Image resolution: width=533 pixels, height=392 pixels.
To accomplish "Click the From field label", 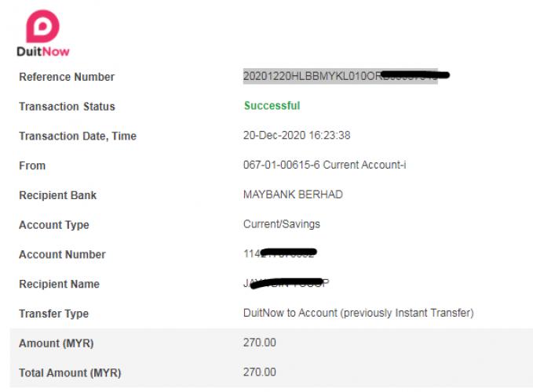I will 32,165.
